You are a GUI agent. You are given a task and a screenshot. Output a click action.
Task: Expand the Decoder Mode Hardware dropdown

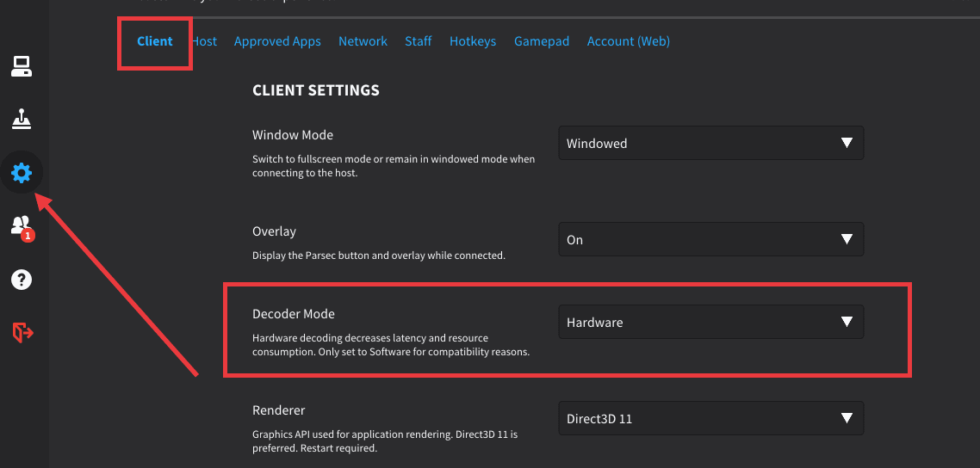pyautogui.click(x=710, y=323)
